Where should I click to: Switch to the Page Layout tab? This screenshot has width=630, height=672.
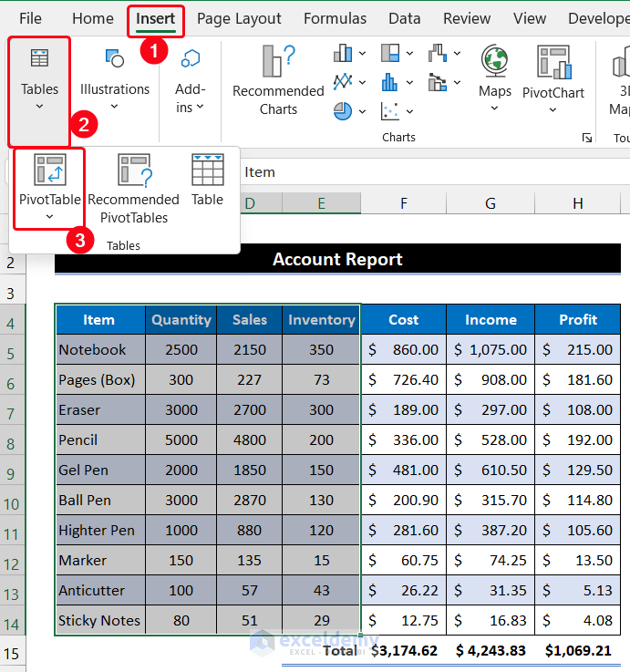click(239, 18)
